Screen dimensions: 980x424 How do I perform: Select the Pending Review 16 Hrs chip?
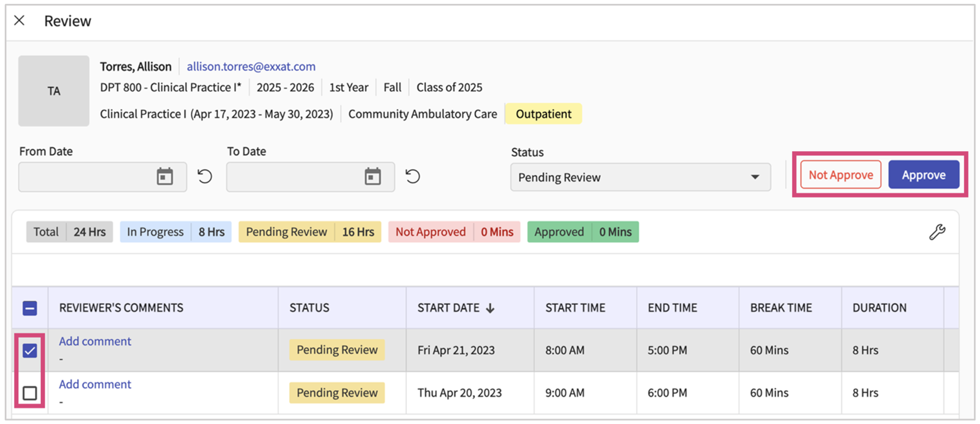pyautogui.click(x=310, y=232)
